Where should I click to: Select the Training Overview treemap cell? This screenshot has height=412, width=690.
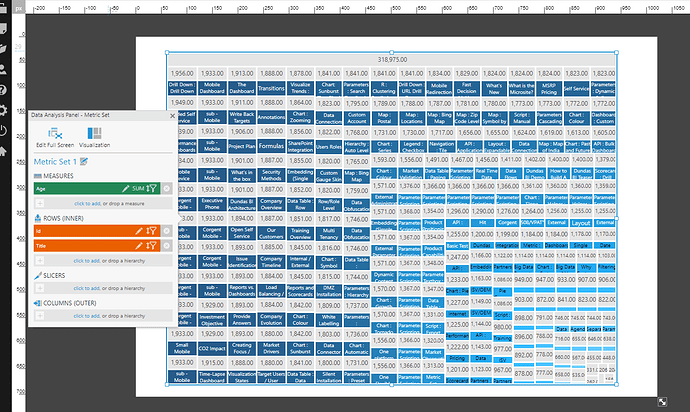click(300, 233)
